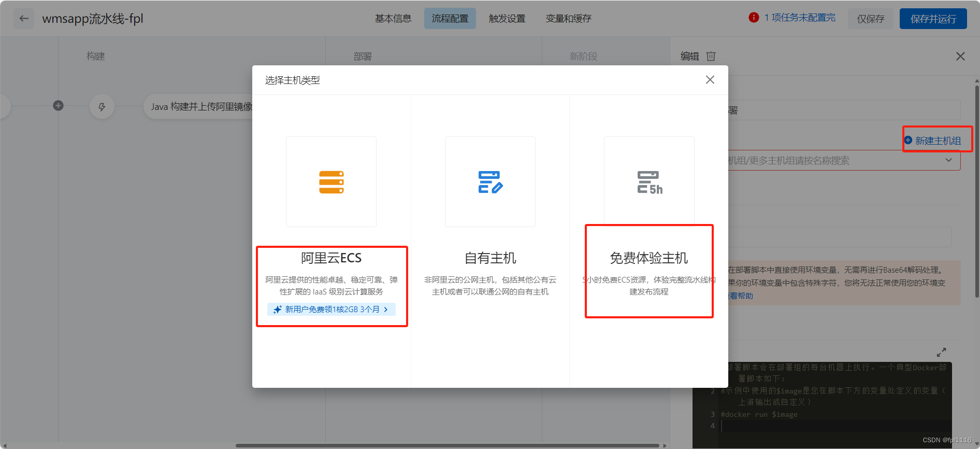Image resolution: width=980 pixels, height=449 pixels.
Task: Choose the 阿里云ECS host type title
Action: pyautogui.click(x=332, y=258)
